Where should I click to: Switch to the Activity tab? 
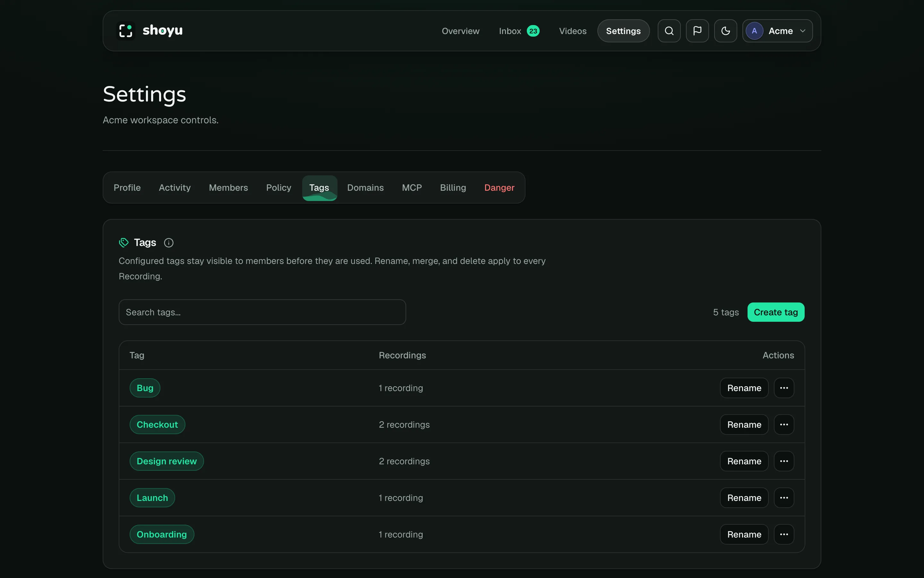[175, 188]
